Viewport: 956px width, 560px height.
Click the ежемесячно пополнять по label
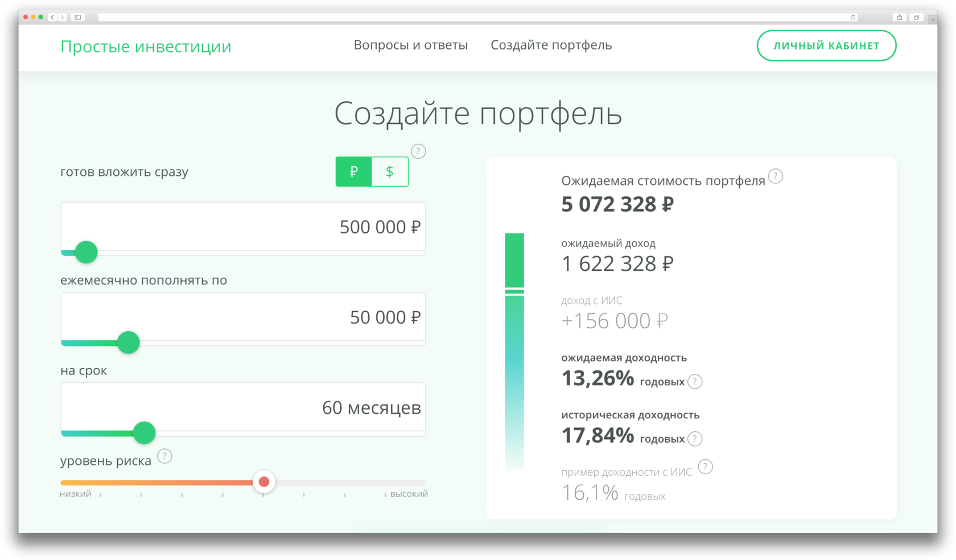point(144,280)
